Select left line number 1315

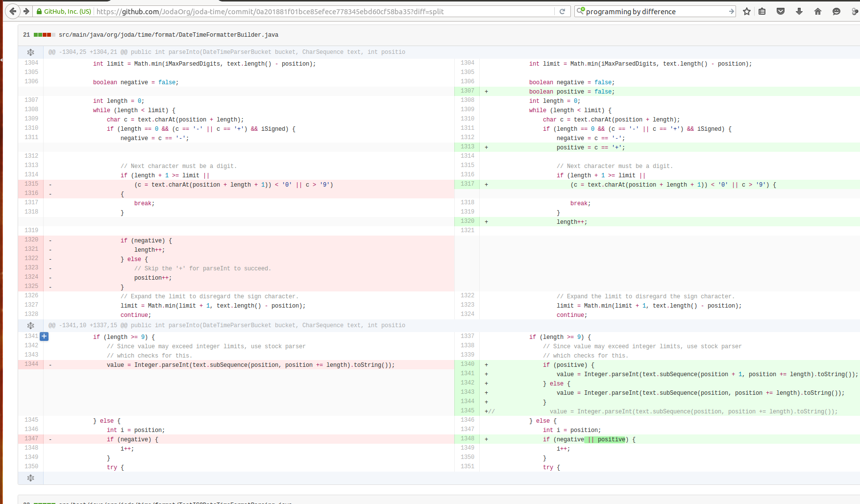[x=31, y=184]
